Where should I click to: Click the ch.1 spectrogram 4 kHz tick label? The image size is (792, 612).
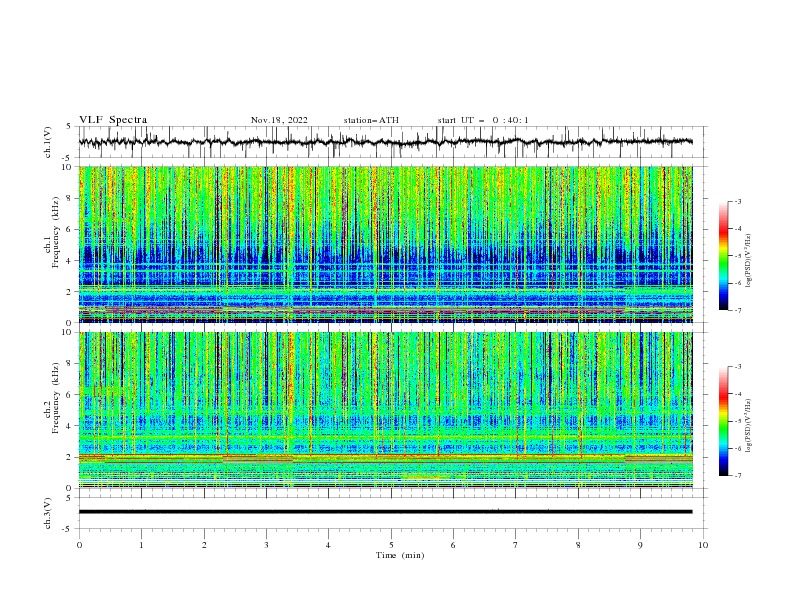tap(70, 261)
